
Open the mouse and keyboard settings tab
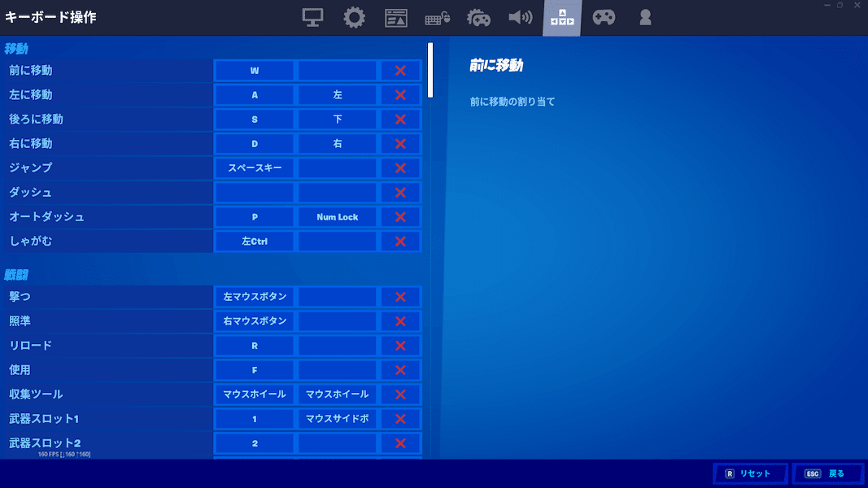pos(438,18)
